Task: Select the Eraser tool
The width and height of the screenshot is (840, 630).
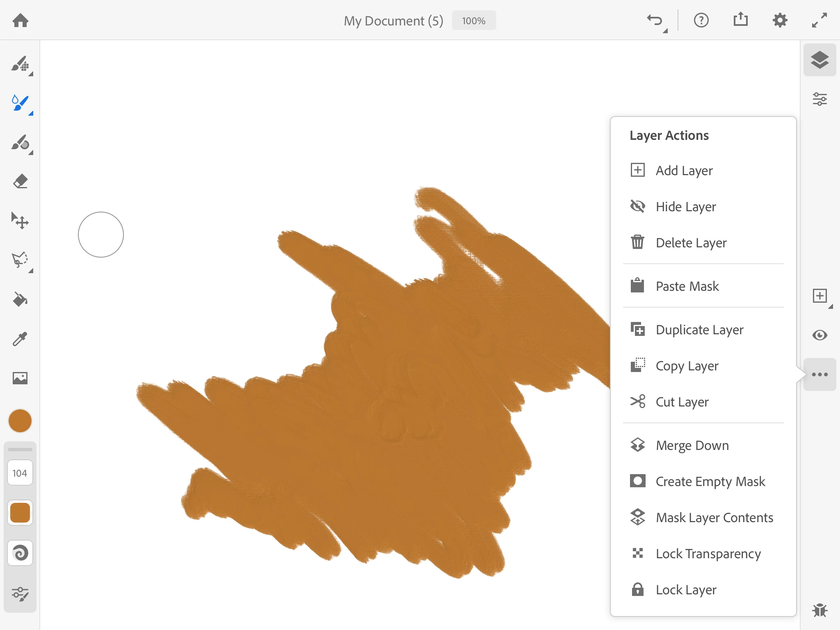Action: tap(20, 182)
